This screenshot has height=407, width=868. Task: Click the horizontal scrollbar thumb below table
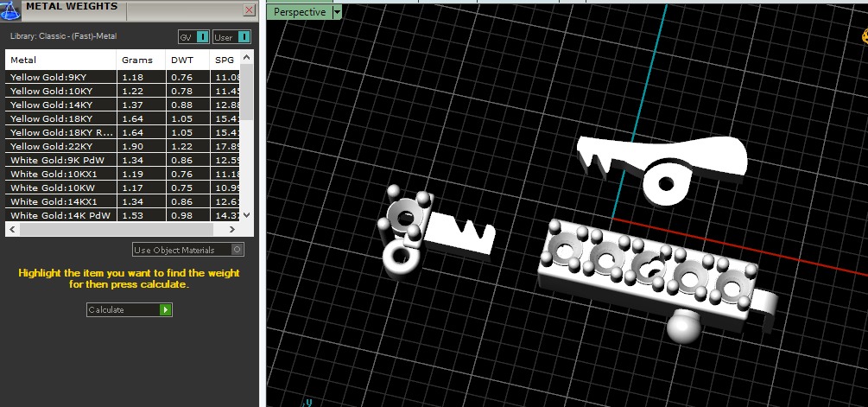point(117,229)
